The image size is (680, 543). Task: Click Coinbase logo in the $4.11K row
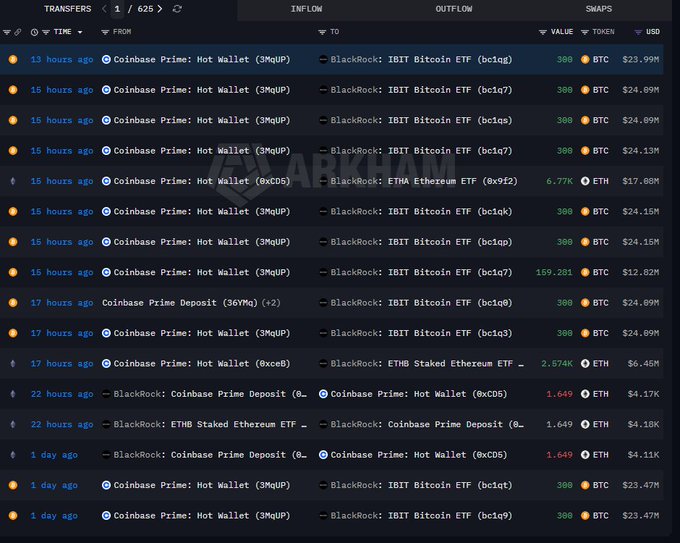click(323, 455)
